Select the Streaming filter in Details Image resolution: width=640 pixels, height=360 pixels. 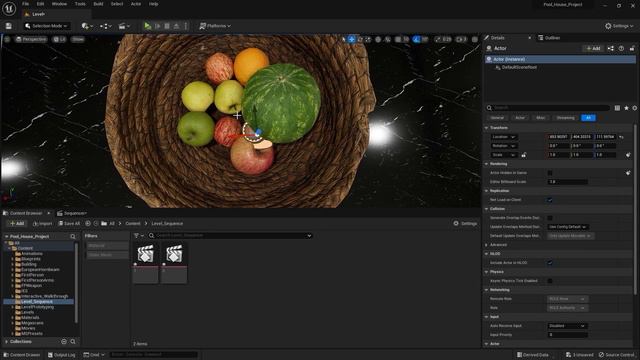coord(565,118)
